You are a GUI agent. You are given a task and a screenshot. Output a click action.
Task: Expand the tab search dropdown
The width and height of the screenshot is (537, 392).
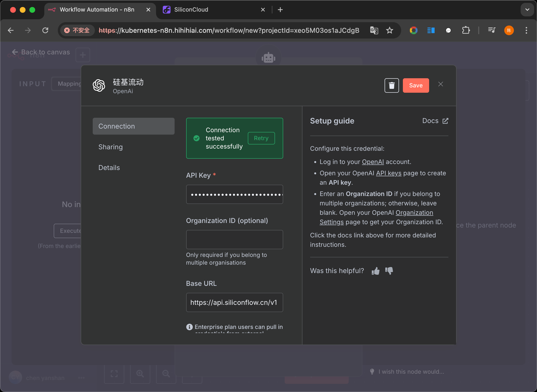[x=527, y=10]
